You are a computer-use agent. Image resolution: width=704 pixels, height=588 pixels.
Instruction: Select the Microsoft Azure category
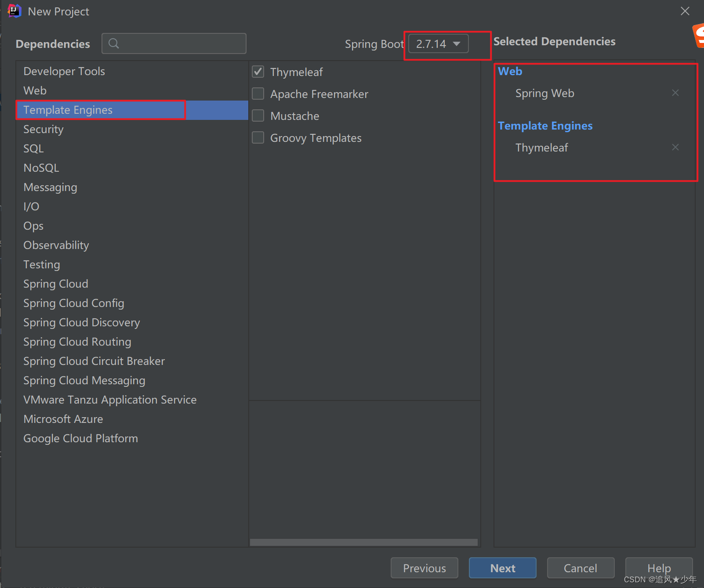pyautogui.click(x=132, y=419)
